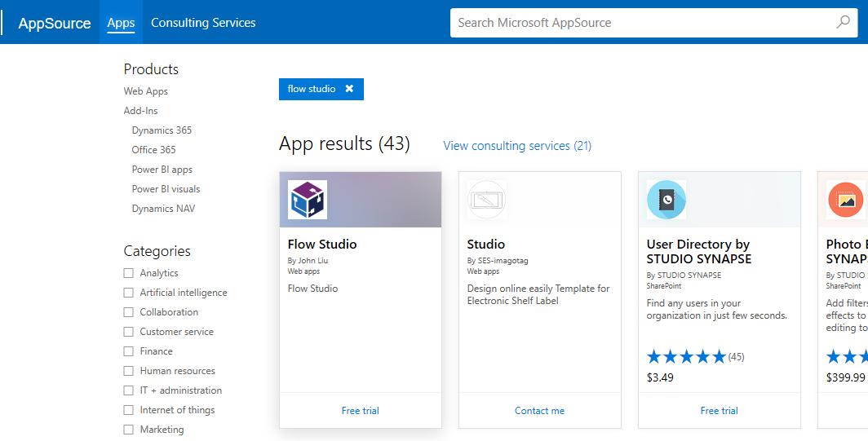Check the Analytics category

[x=128, y=273]
